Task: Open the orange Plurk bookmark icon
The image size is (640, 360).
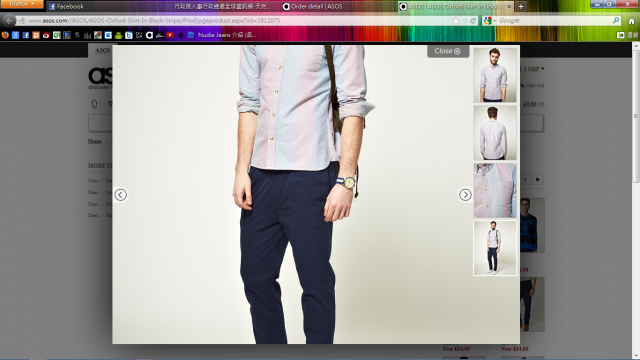Action: pos(36,35)
